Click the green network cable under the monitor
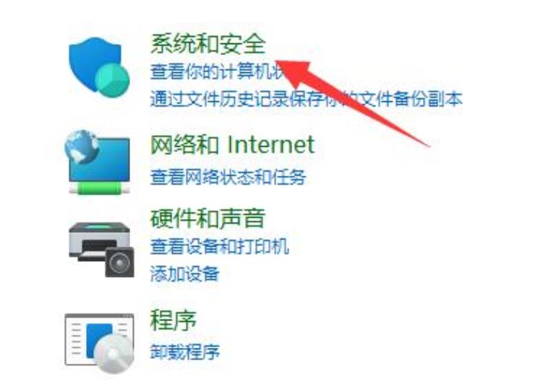 [x=99, y=189]
